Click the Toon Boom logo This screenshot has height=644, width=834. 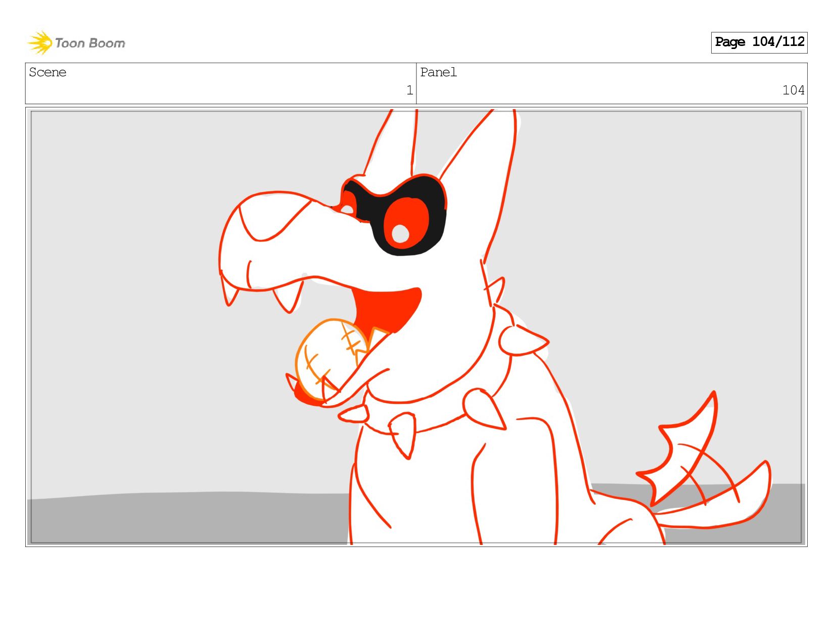pos(76,42)
